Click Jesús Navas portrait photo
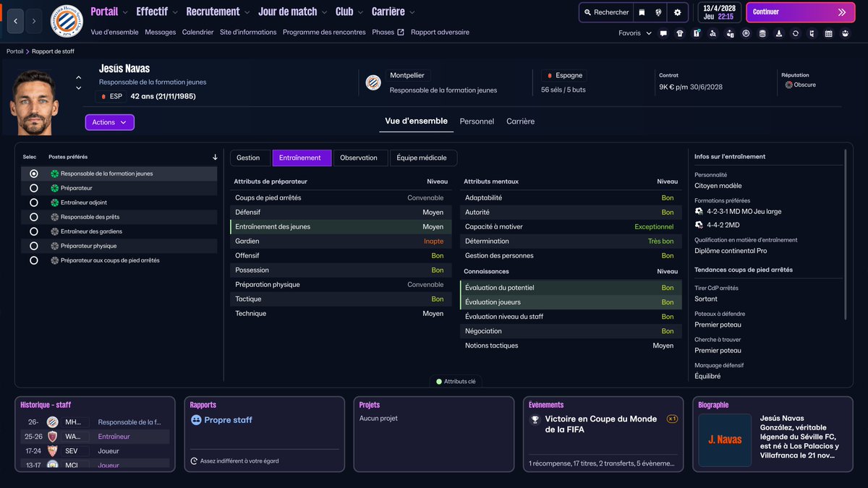 (x=33, y=102)
